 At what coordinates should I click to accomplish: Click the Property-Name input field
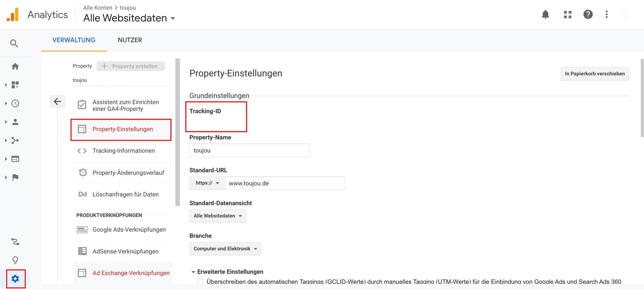[249, 151]
